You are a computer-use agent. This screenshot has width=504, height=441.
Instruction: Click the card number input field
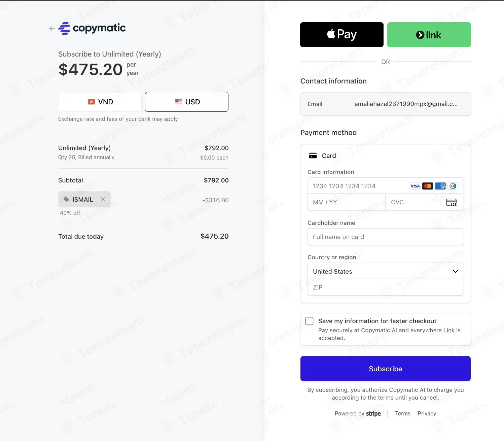pyautogui.click(x=358, y=186)
